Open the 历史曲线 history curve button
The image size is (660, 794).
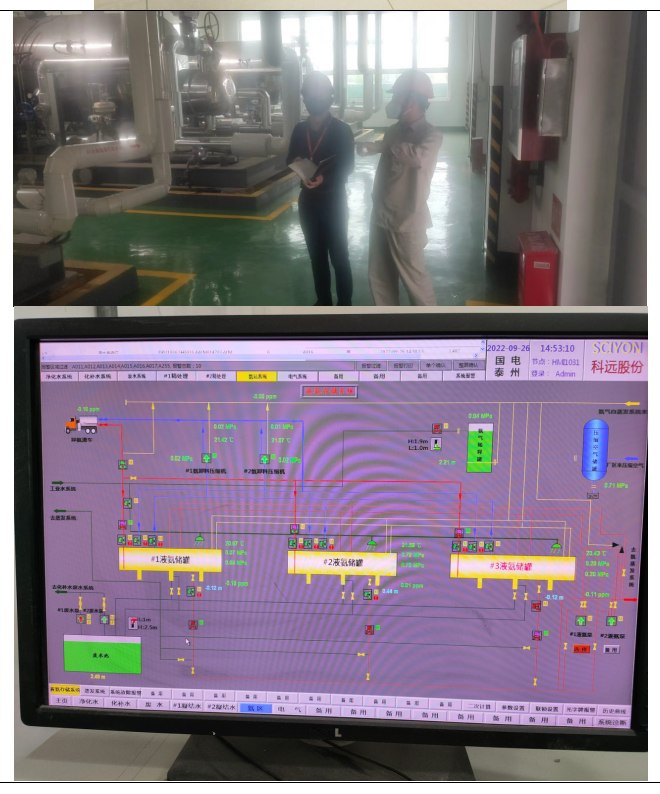point(611,708)
